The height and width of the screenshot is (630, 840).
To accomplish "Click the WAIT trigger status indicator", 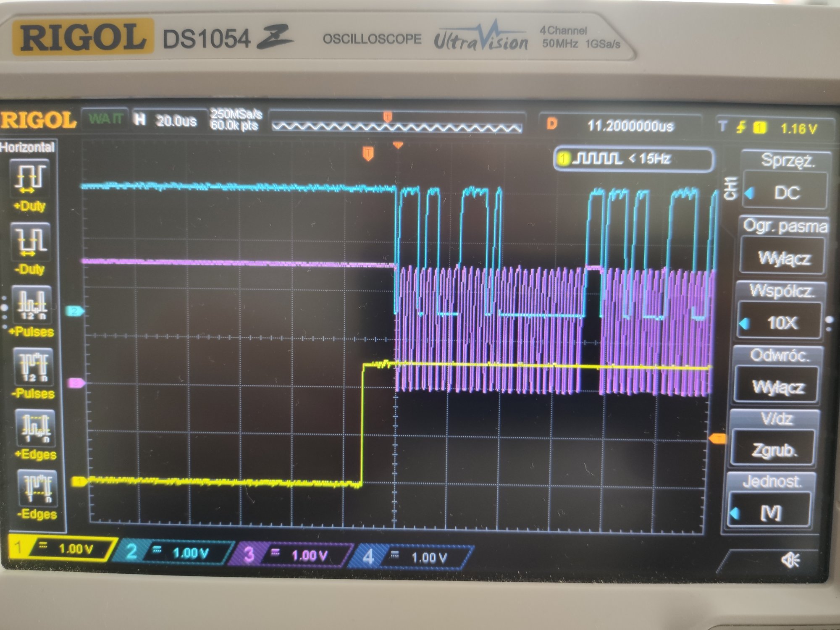I will coord(105,119).
